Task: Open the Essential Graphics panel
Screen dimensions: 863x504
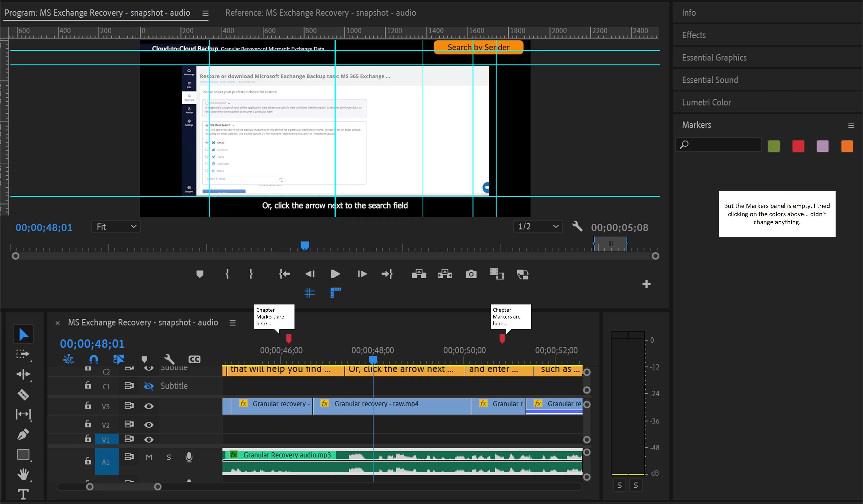Action: (714, 58)
